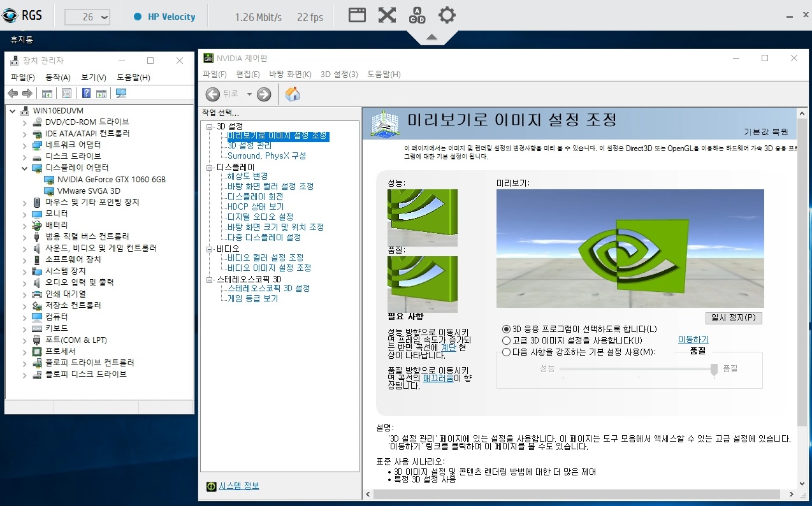812x506 pixels.
Task: Click the Device Manager toolbar forward arrow
Action: pos(27,93)
